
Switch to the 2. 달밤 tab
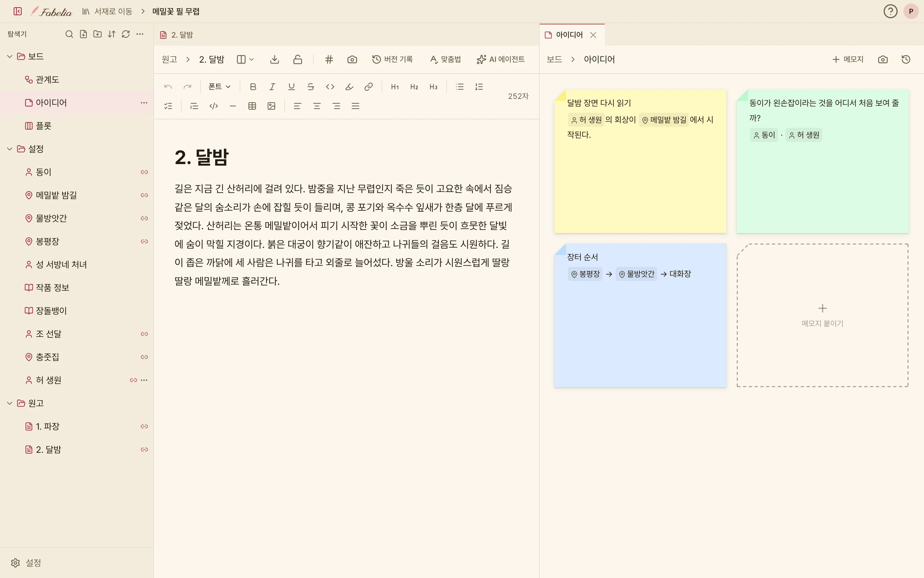coord(177,35)
